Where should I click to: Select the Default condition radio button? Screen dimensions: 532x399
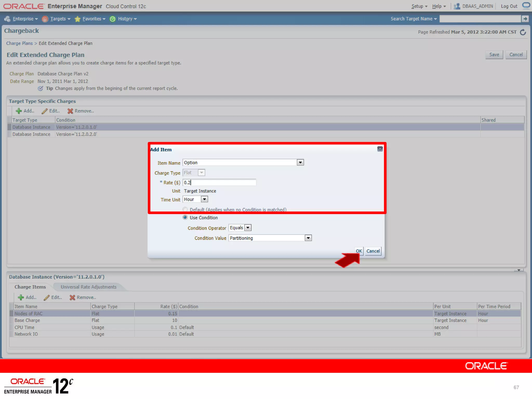[185, 209]
